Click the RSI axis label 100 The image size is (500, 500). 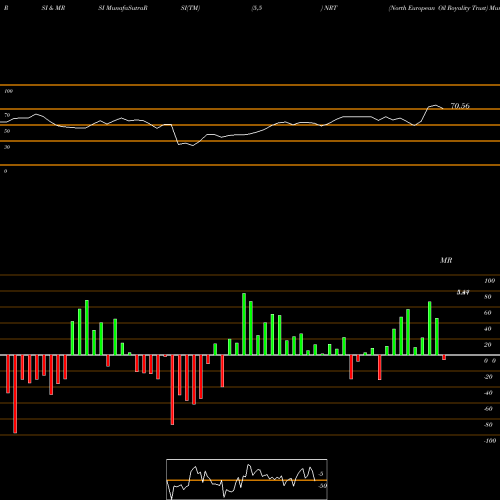8,91
